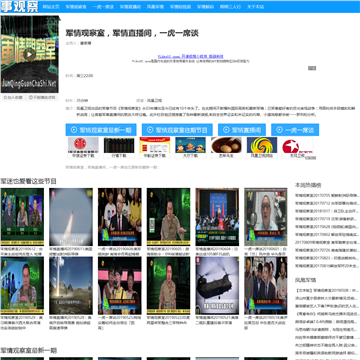Click the 本周热播榜 sidebar heading
360x360 pixels.
point(308,185)
